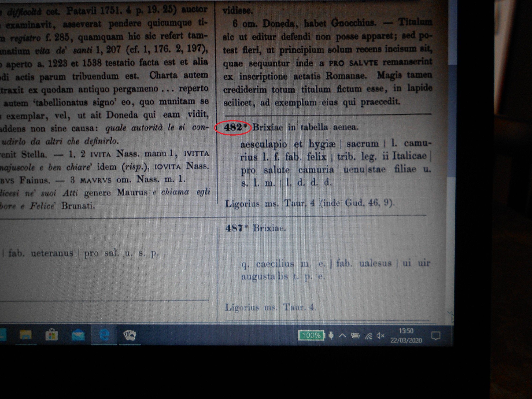Open the Mail app envelope icon
532x399 pixels.
click(78, 335)
